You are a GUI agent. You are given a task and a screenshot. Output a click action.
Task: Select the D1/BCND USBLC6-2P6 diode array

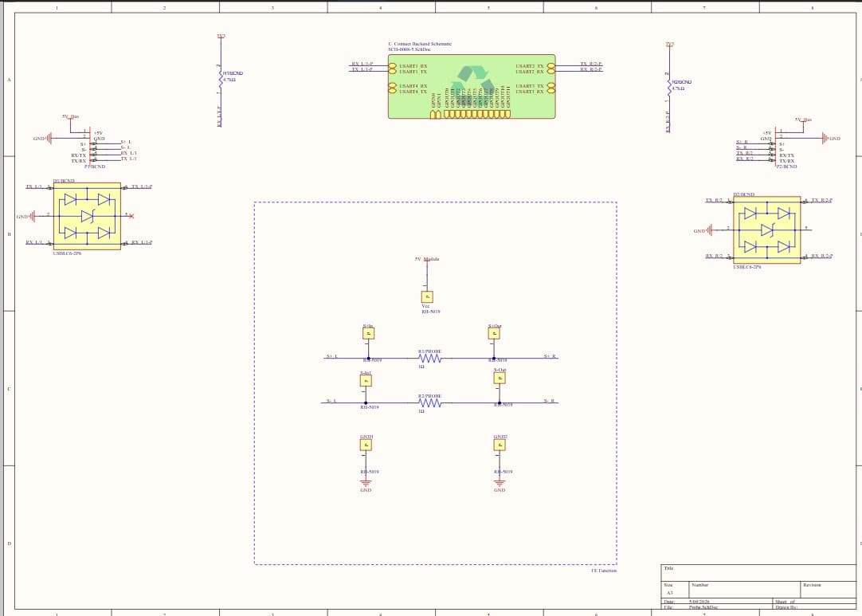tap(87, 216)
